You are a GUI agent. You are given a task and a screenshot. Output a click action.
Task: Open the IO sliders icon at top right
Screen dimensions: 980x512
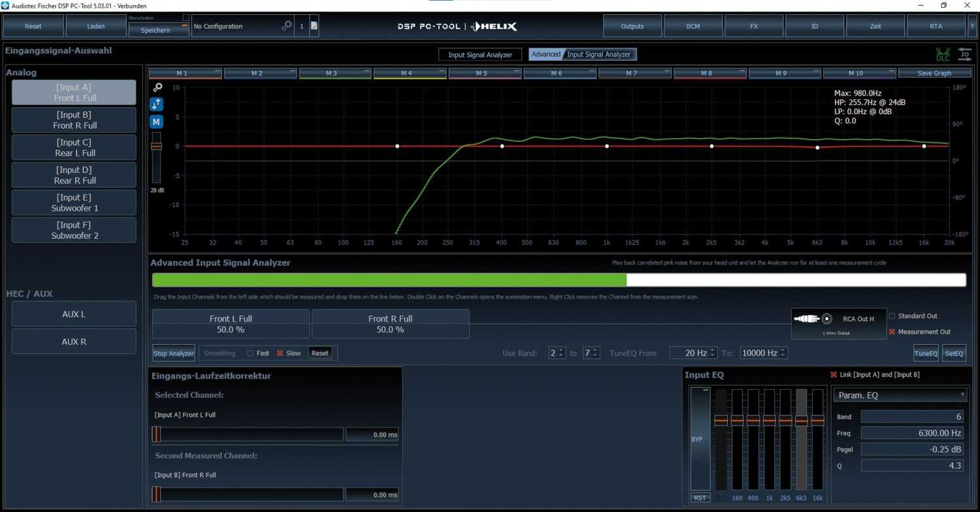(964, 54)
